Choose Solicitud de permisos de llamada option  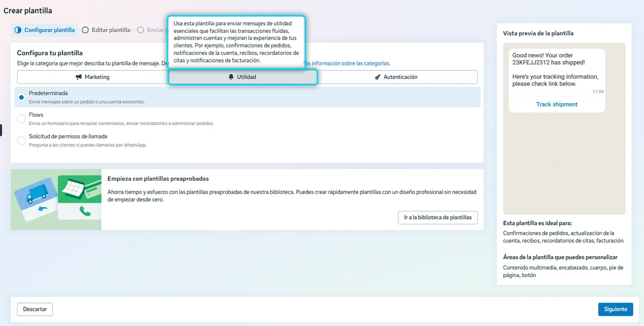pos(21,140)
